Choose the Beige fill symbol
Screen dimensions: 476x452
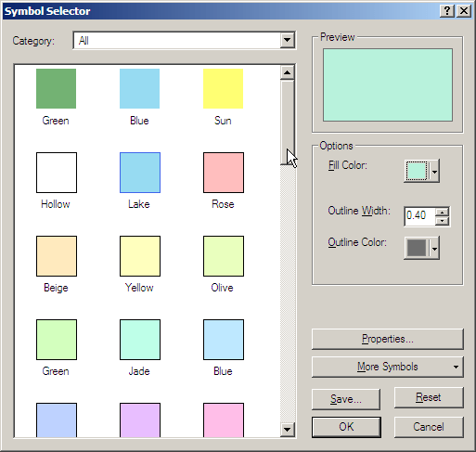coord(57,256)
